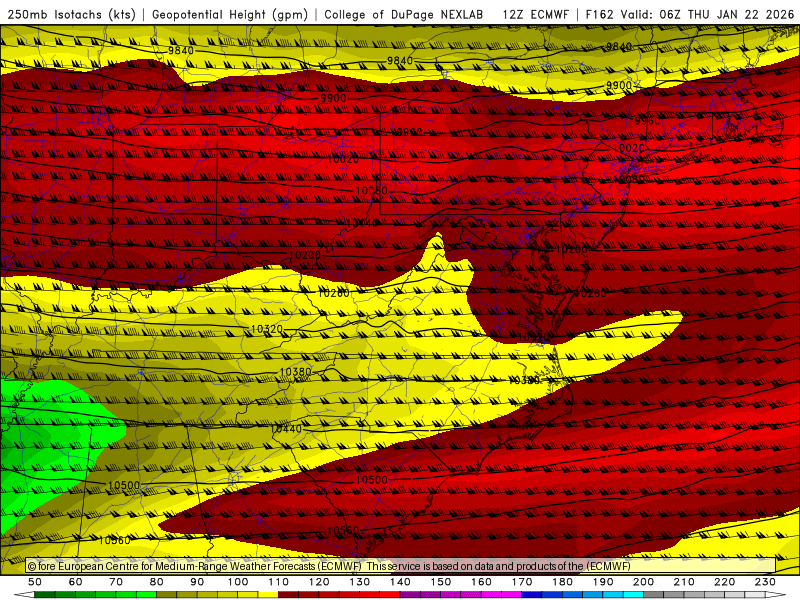The height and width of the screenshot is (600, 800).
Task: Click the 200 value on the legend scale
Action: [643, 582]
